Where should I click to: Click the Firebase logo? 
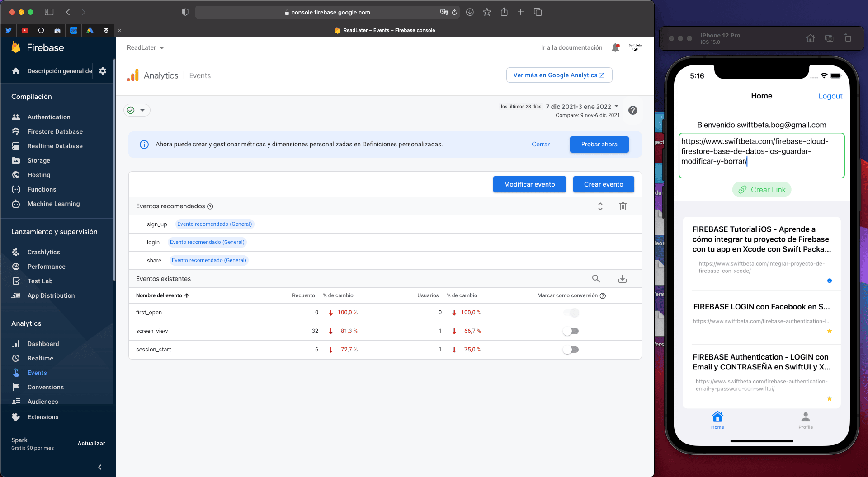38,47
